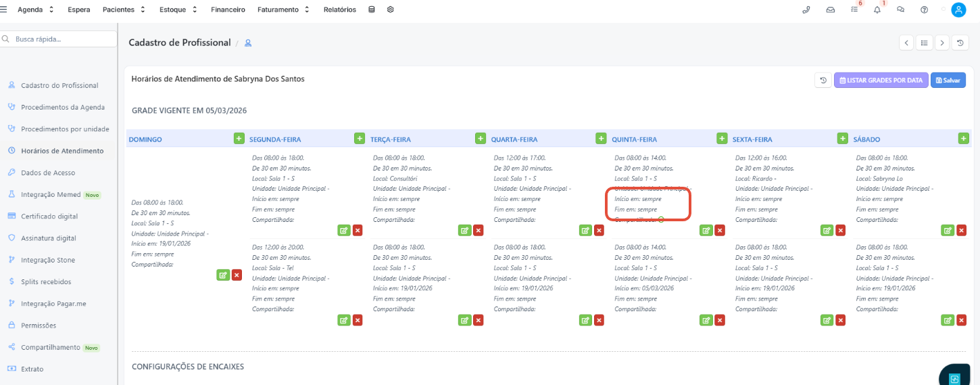This screenshot has height=385, width=980.
Task: Delete the Sexta-feira 12:00 às 16:00 slot
Action: [x=840, y=230]
